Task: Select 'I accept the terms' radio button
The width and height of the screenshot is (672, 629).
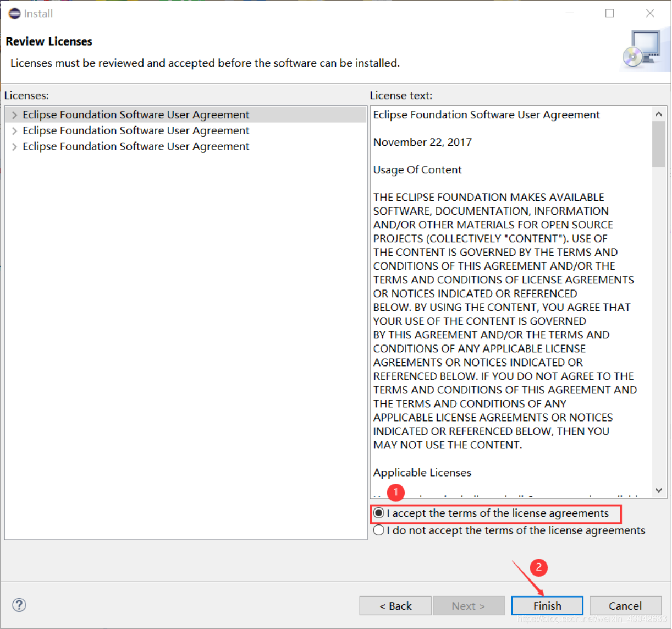Action: coord(379,513)
